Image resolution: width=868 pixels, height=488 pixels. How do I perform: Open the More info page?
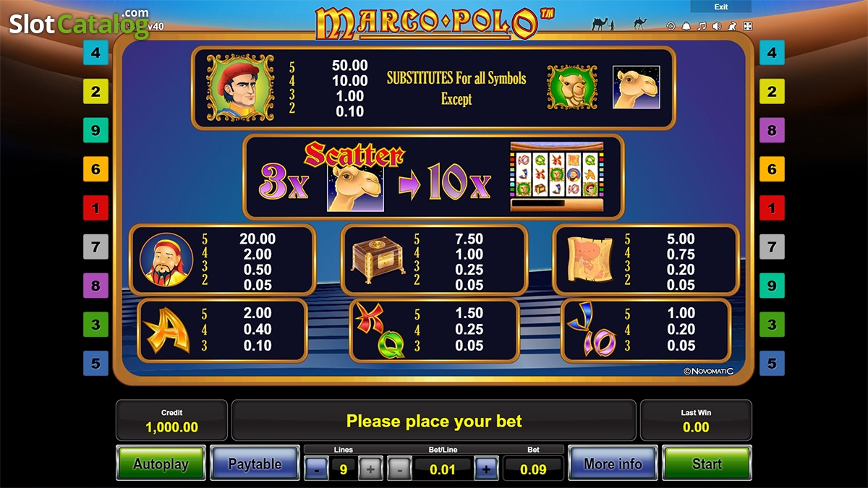(613, 463)
